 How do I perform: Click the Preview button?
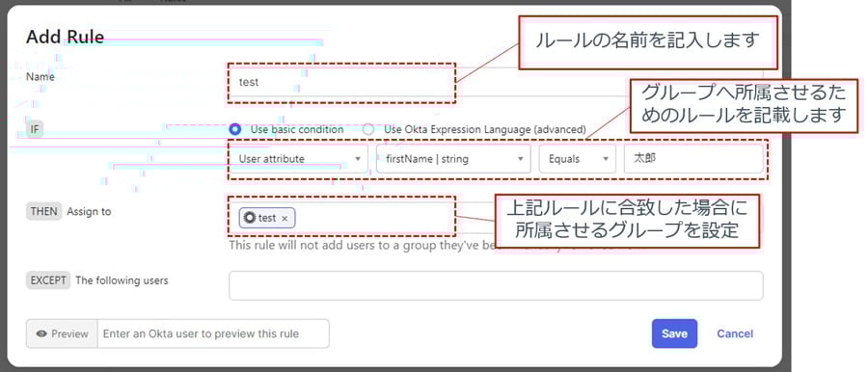click(x=62, y=333)
